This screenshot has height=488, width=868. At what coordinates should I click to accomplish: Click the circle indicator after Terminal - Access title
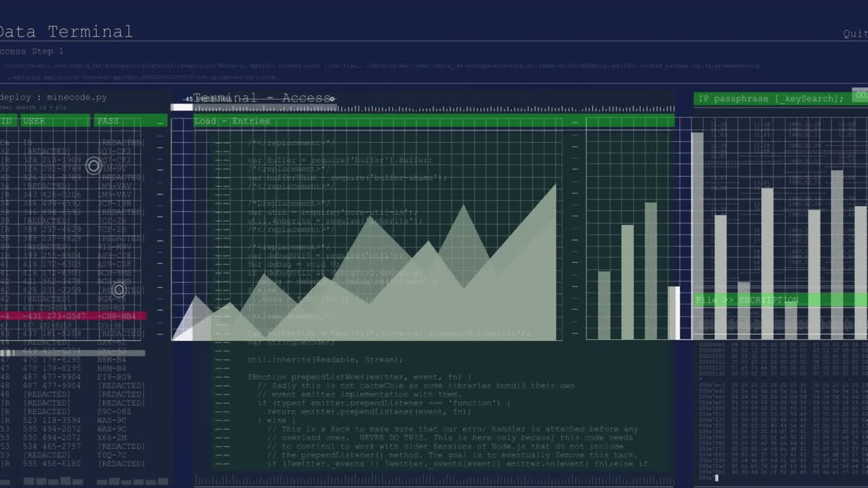point(332,99)
